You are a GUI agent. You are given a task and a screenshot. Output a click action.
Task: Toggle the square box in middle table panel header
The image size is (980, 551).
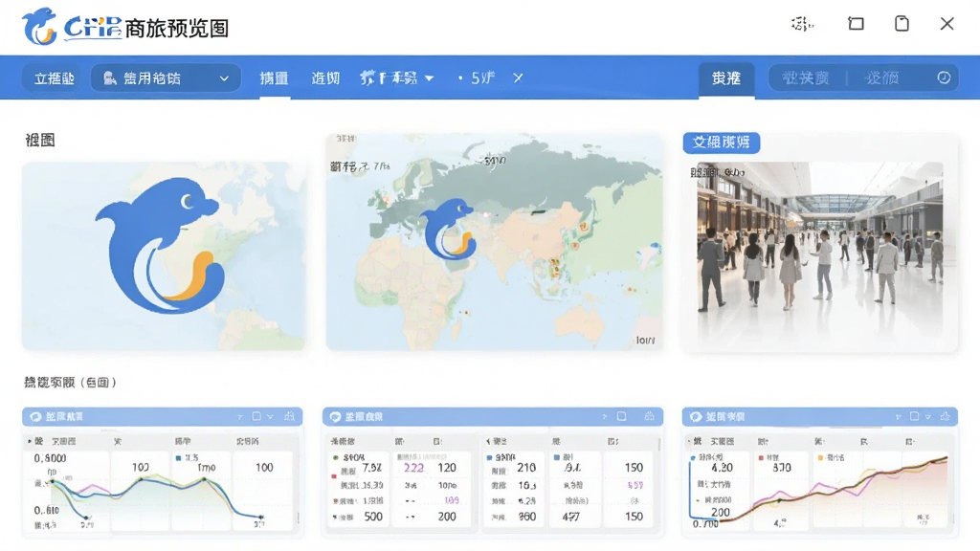(622, 416)
